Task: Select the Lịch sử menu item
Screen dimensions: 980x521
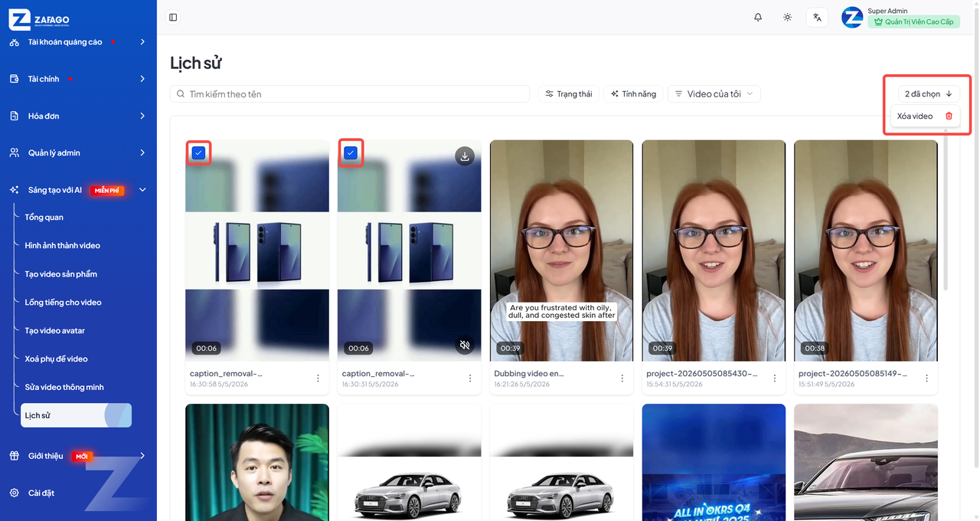Action: click(76, 415)
